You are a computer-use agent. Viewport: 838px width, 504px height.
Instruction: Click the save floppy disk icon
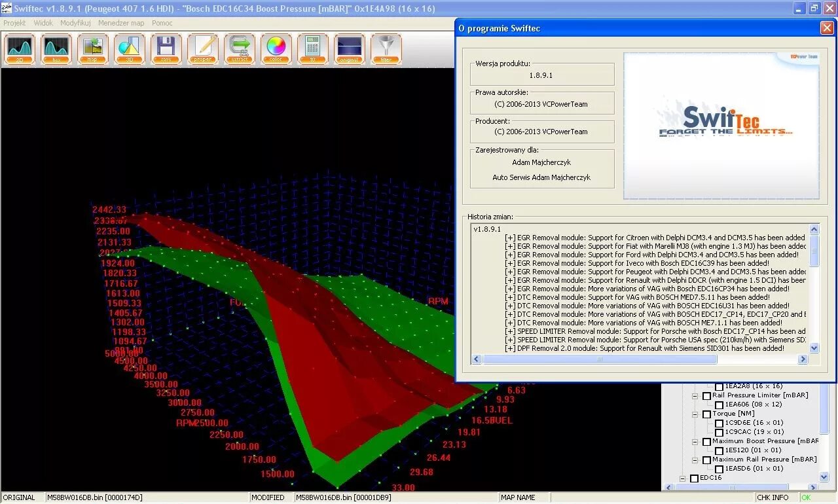[166, 49]
